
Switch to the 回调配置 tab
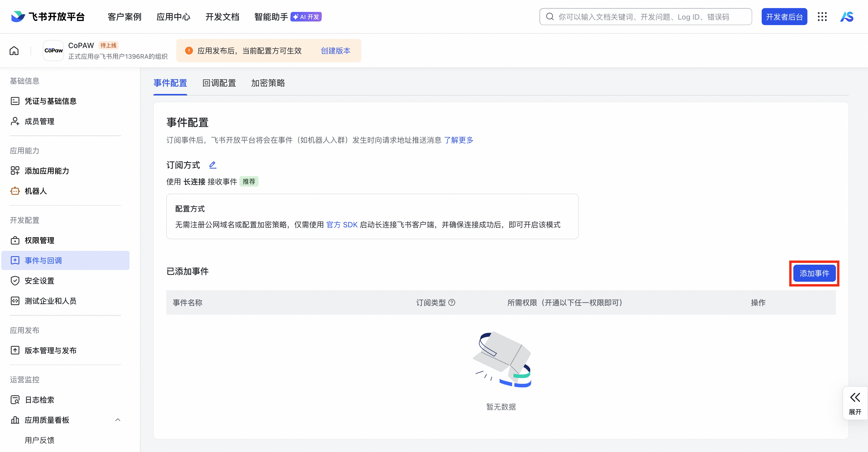point(219,83)
